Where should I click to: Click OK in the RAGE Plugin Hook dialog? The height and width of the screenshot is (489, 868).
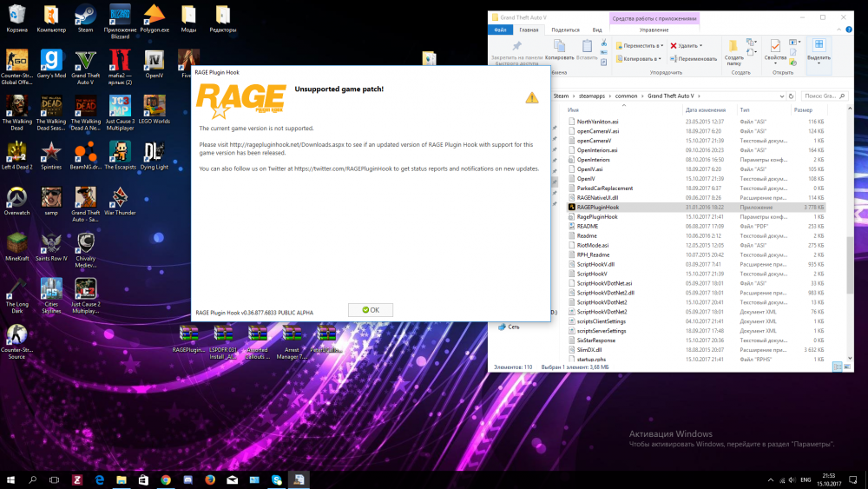click(371, 310)
